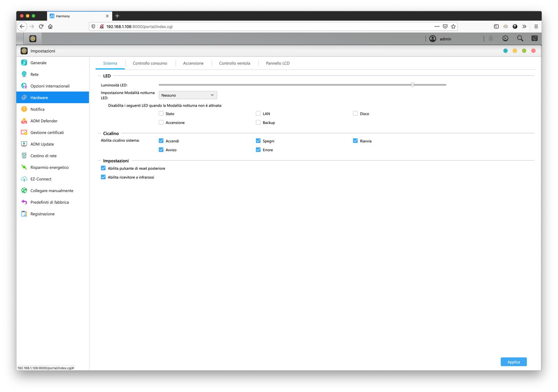Click the admin user avatar icon
This screenshot has height=392, width=558.
[432, 39]
